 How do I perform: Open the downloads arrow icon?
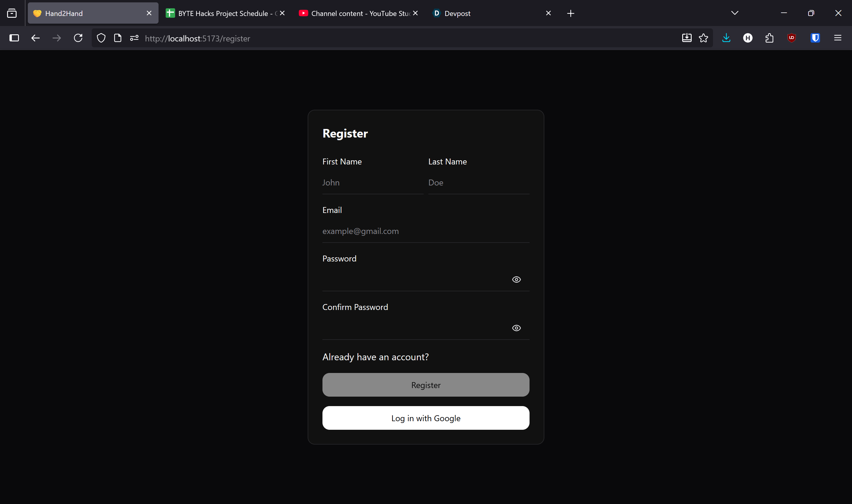tap(726, 38)
